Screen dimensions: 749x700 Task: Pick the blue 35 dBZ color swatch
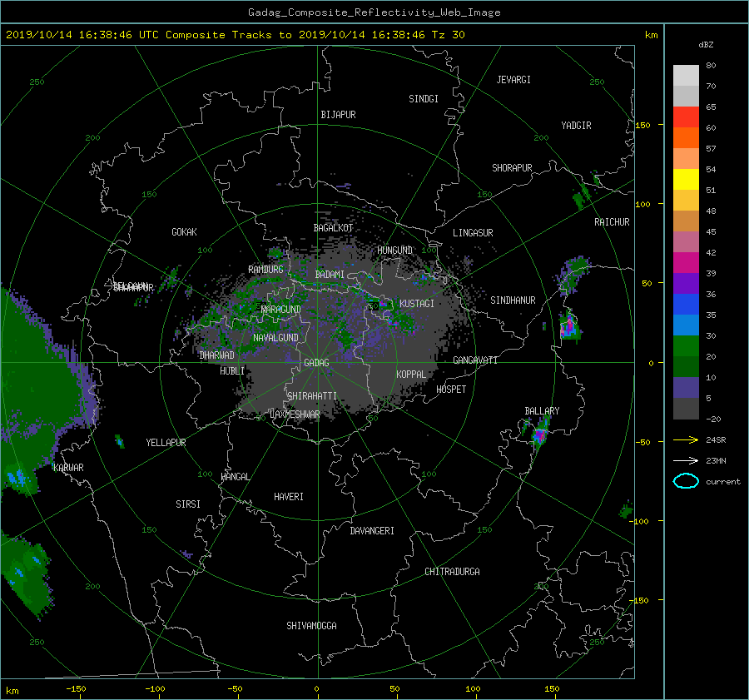686,305
